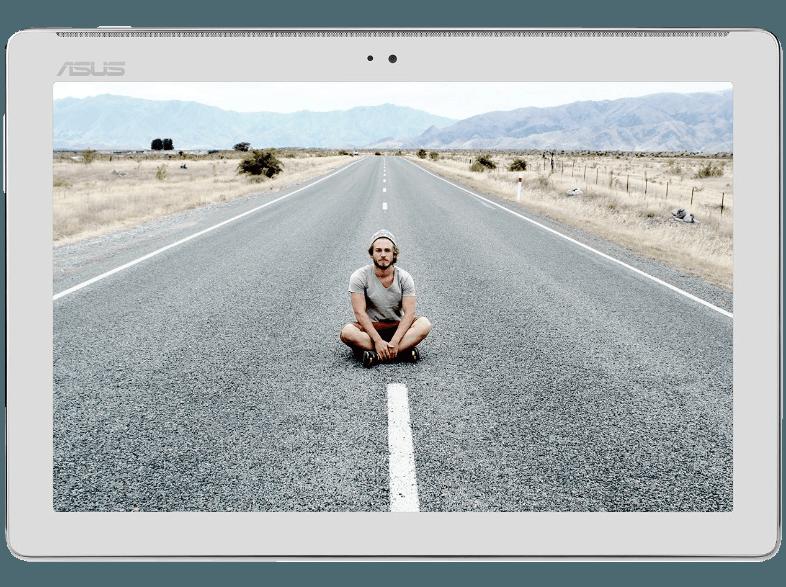Screen dimensions: 786x587
Task: Click the wallpaper photo of the seated man
Action: (x=392, y=297)
